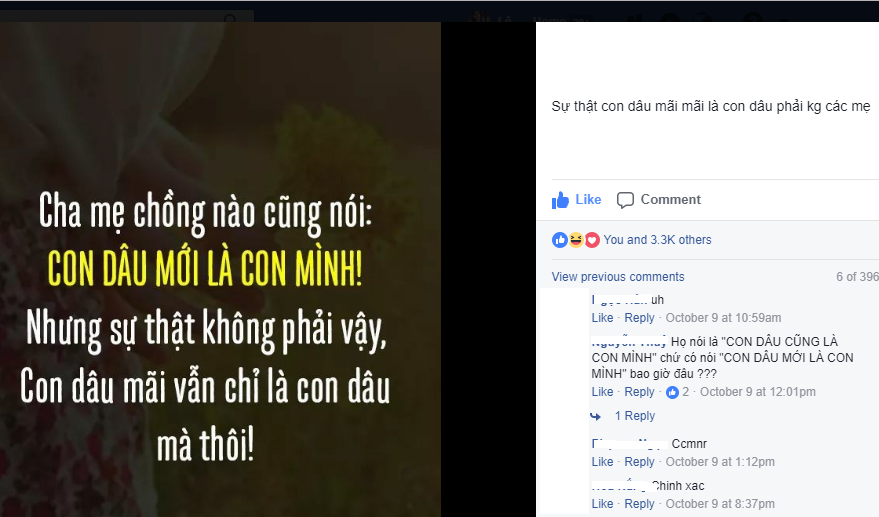Expand "View previous comments"

pos(618,277)
